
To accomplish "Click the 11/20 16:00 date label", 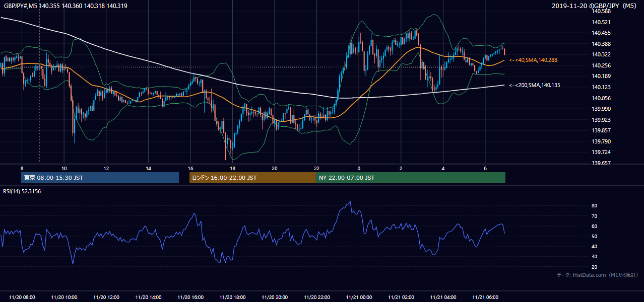I will [x=190, y=297].
